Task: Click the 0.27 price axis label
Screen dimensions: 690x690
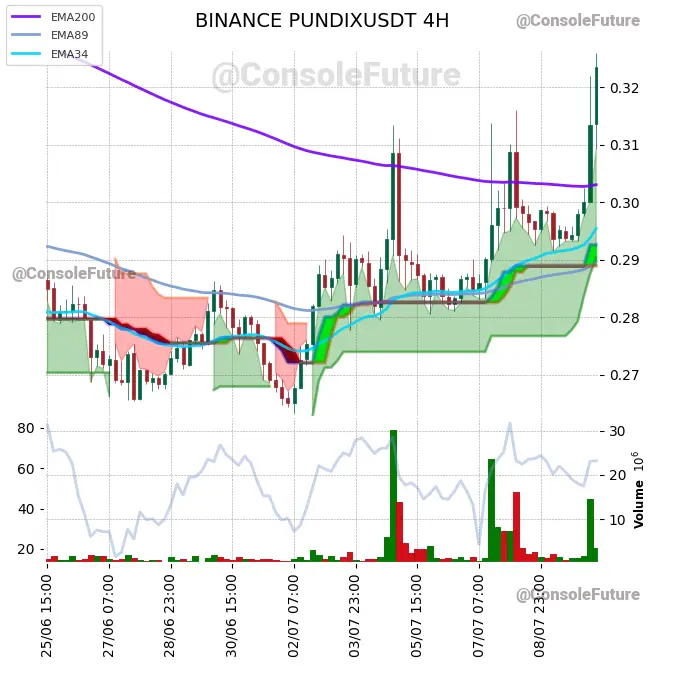Action: tap(624, 375)
